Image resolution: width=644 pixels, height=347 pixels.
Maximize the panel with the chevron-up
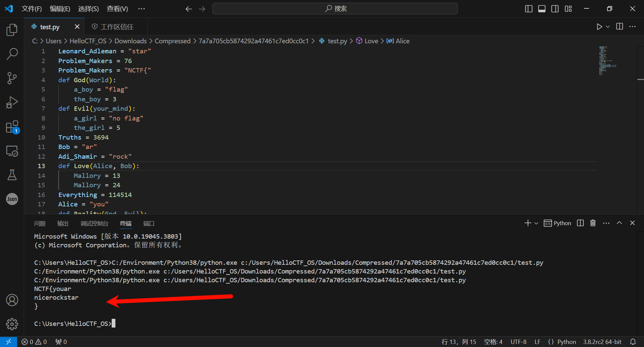tap(619, 223)
